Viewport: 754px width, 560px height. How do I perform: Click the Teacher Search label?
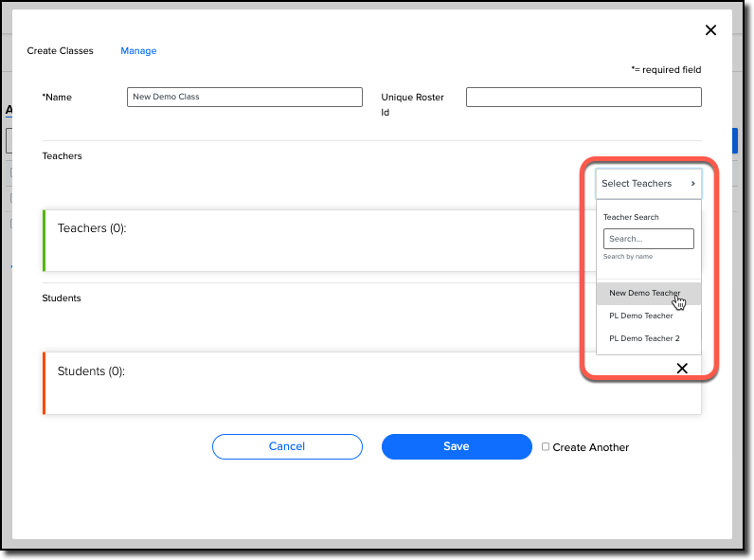click(631, 217)
